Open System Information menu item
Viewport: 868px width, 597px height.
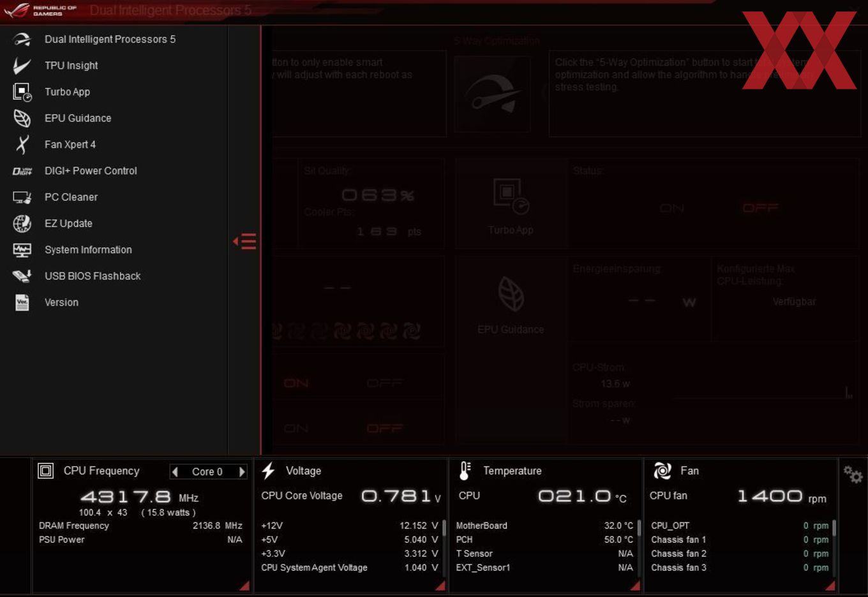coord(88,250)
